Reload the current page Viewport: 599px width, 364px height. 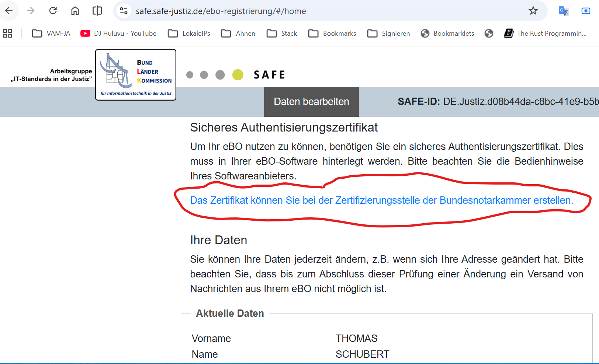[x=53, y=11]
